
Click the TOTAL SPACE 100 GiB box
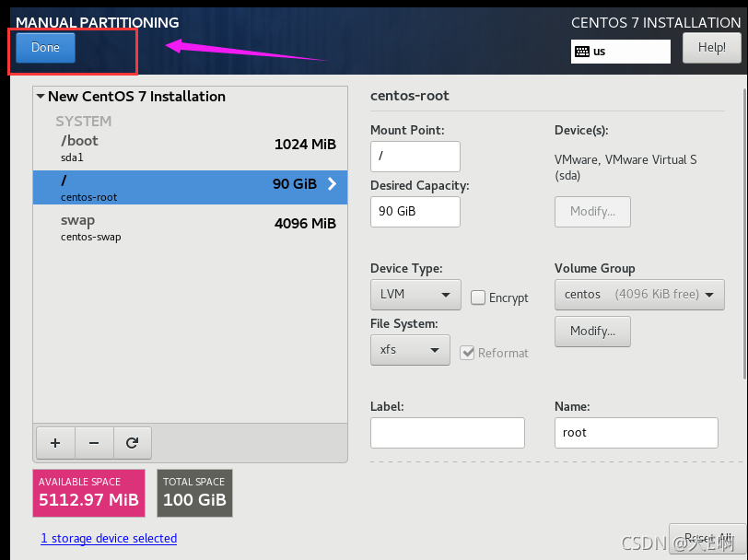coord(194,493)
